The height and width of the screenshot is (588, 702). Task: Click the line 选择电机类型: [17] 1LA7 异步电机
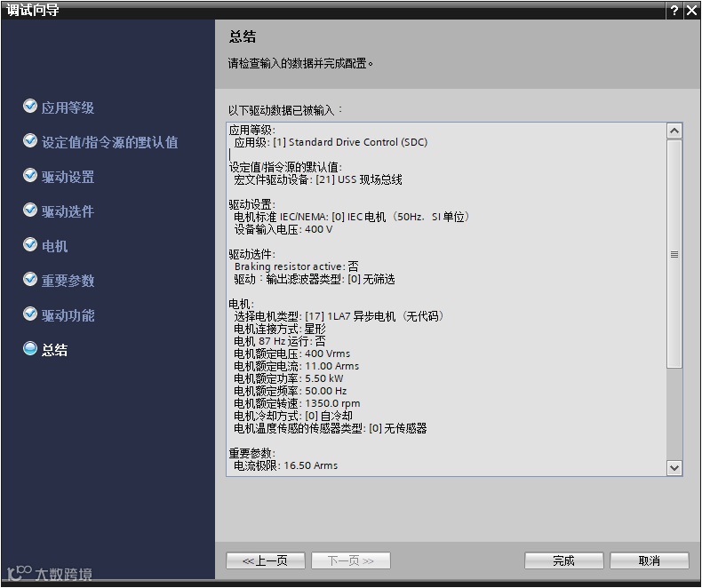pyautogui.click(x=339, y=316)
